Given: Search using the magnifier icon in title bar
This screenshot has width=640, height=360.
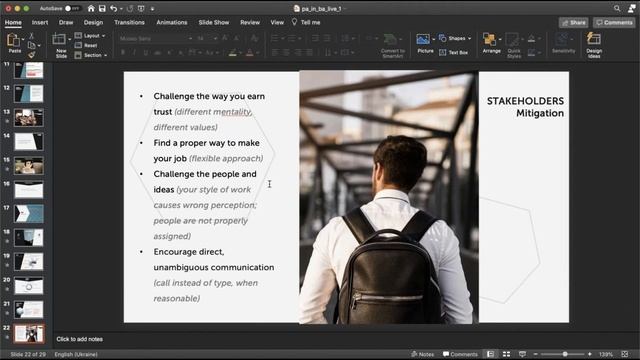Looking at the screenshot, I should click(x=617, y=8).
